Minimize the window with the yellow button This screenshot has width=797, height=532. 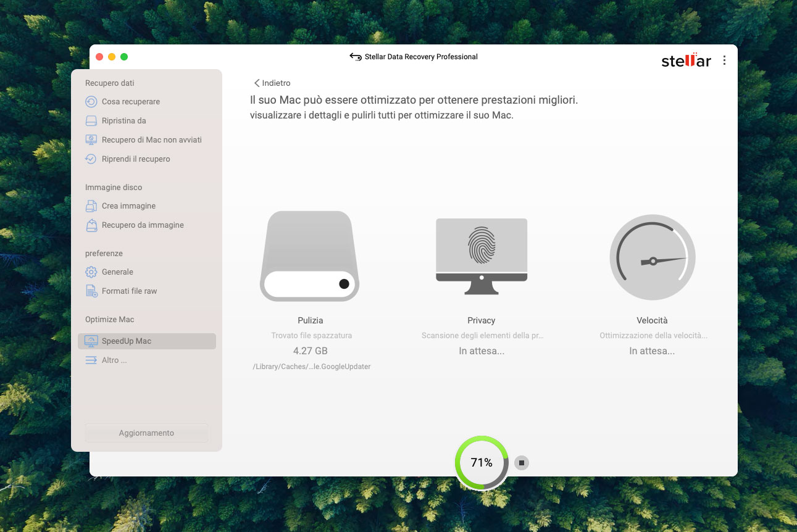pos(112,57)
